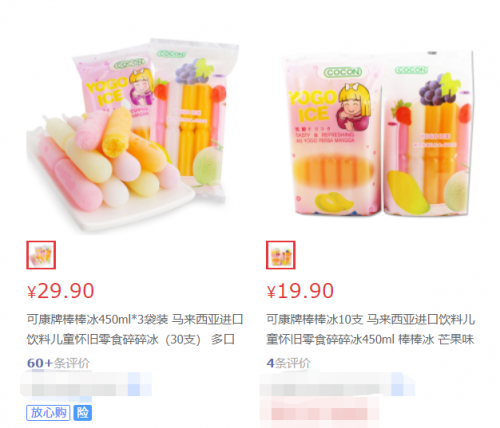View the 60+条评价 reviews
The width and height of the screenshot is (500, 428).
pos(58,363)
